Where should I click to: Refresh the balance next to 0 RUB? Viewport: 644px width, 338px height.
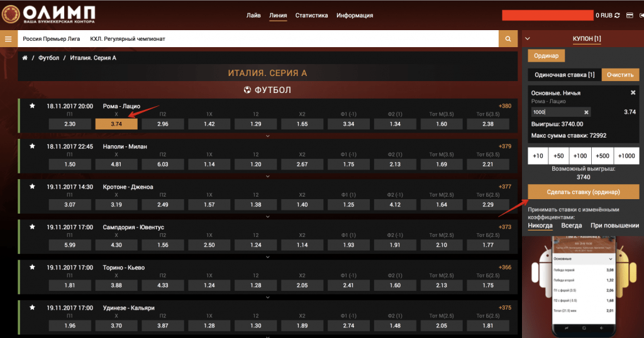click(x=617, y=15)
